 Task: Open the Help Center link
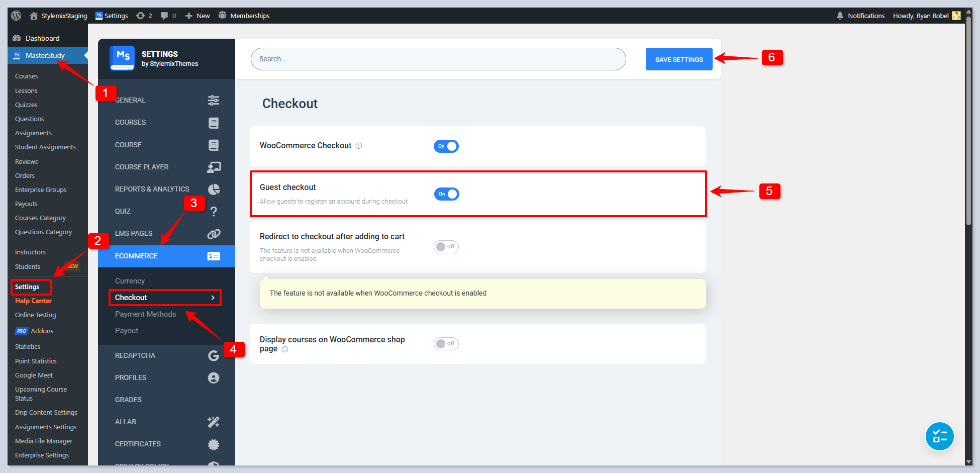click(33, 301)
